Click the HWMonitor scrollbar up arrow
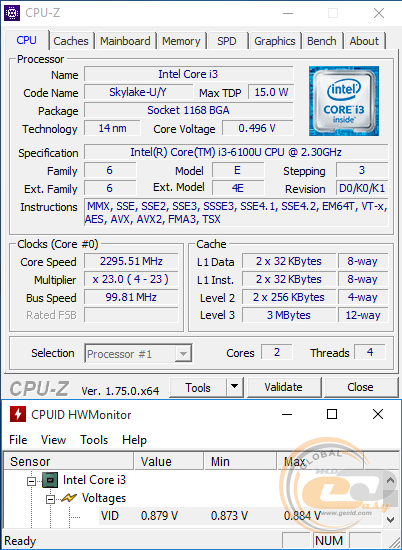 pos(390,480)
